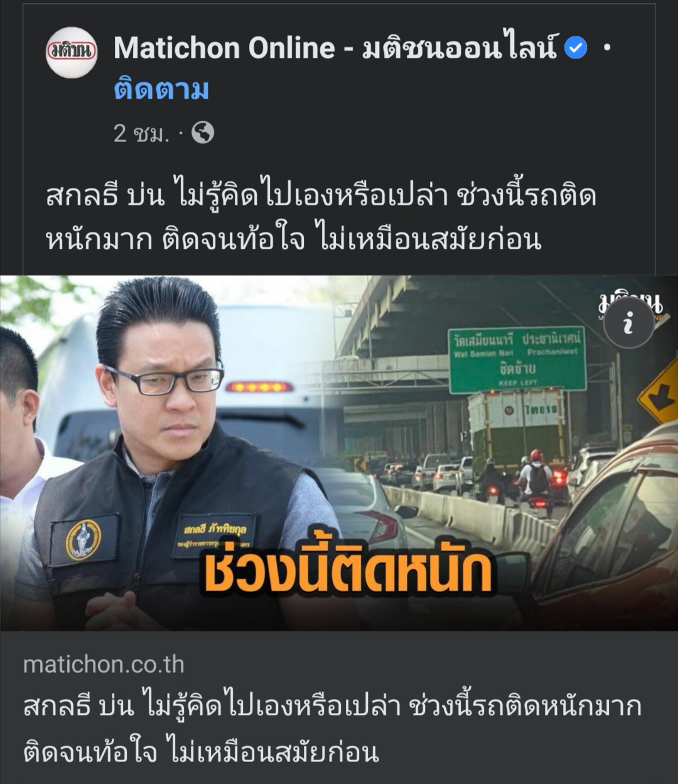Open the matichon.co.th domain link
This screenshot has width=678, height=784.
coord(104,665)
